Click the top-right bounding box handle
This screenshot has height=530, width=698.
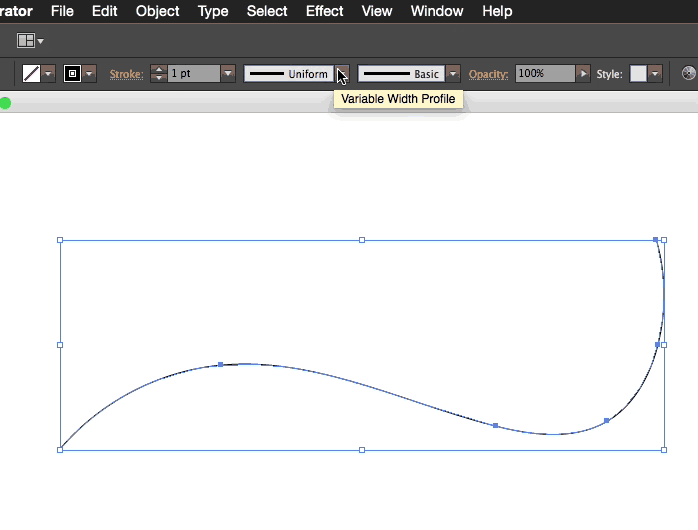tap(664, 240)
